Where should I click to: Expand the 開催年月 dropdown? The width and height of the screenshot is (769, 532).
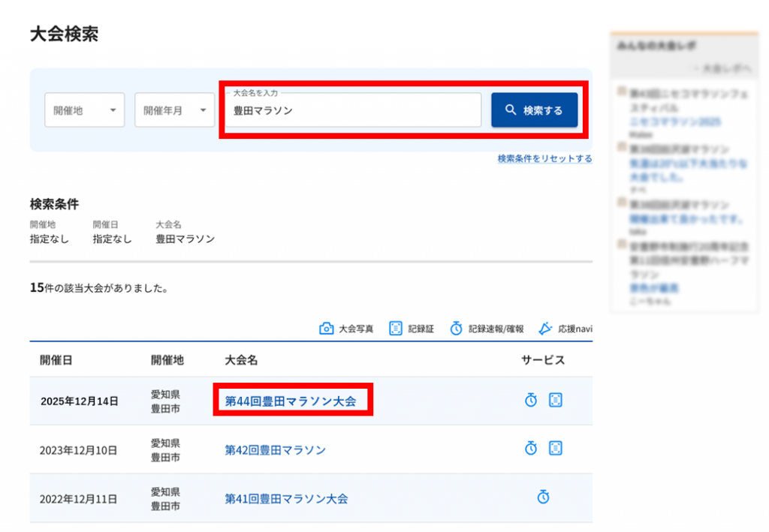[x=174, y=110]
